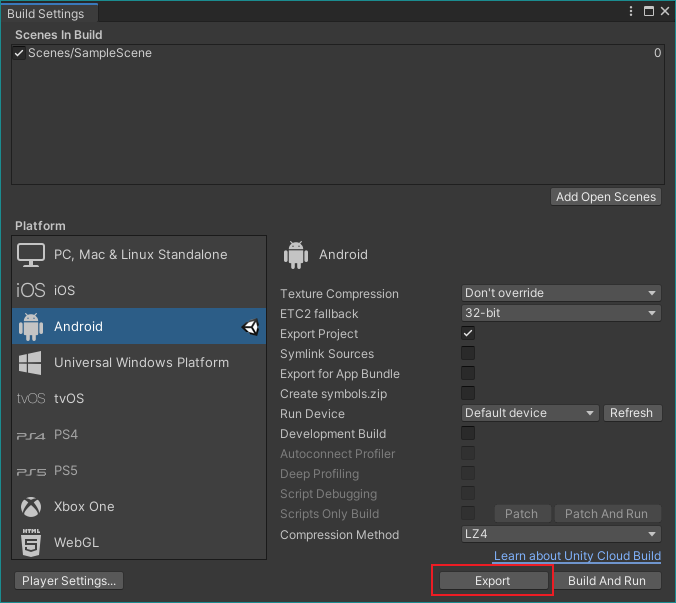Select the iOS platform entry
This screenshot has width=676, height=603.
pyautogui.click(x=139, y=290)
